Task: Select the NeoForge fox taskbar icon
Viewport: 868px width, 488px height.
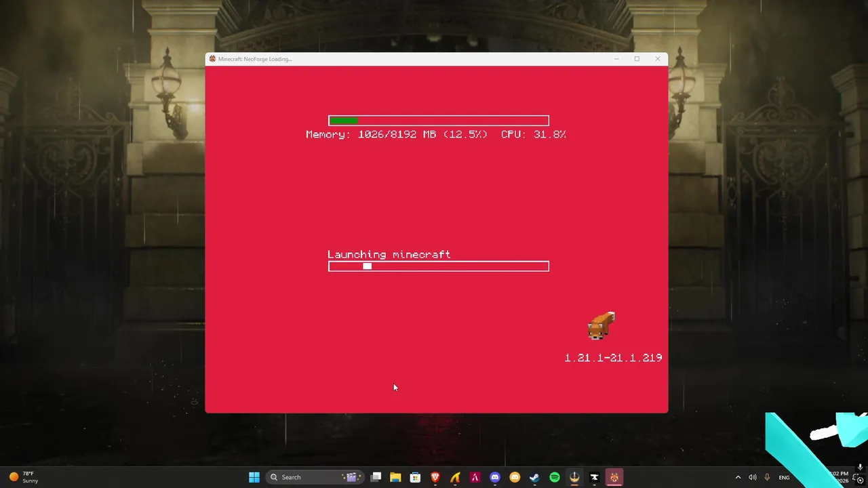Action: pos(614,477)
